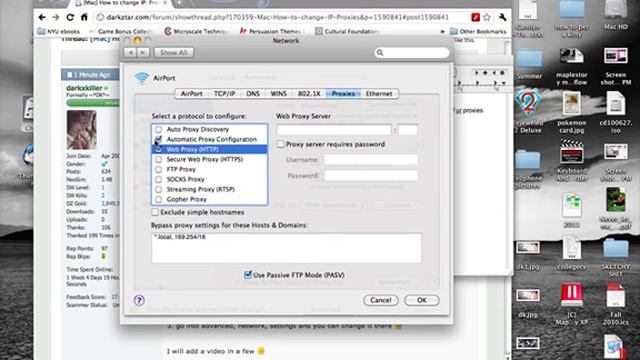
Task: Select the Proxies tab
Action: pyautogui.click(x=343, y=93)
